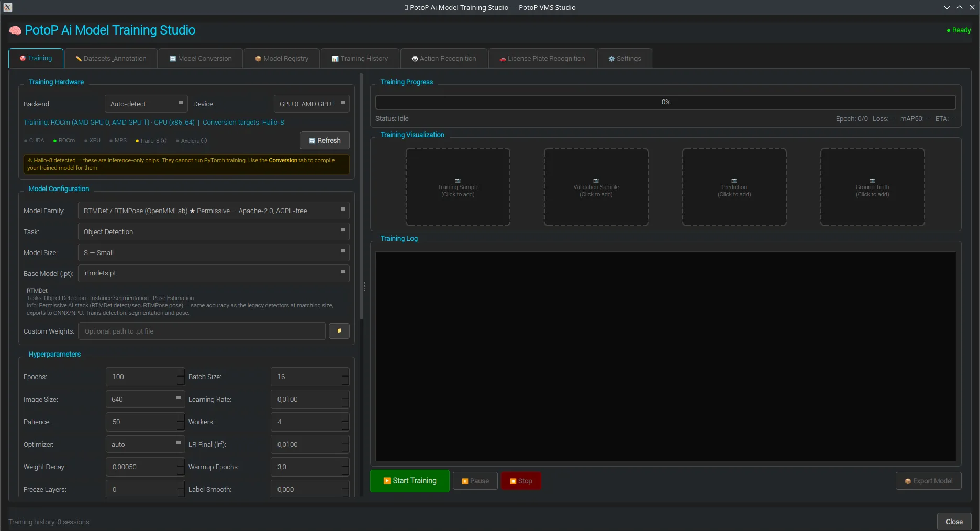Click the Batch Size spinner arrows
Screen dimensions: 980x531
click(x=346, y=377)
